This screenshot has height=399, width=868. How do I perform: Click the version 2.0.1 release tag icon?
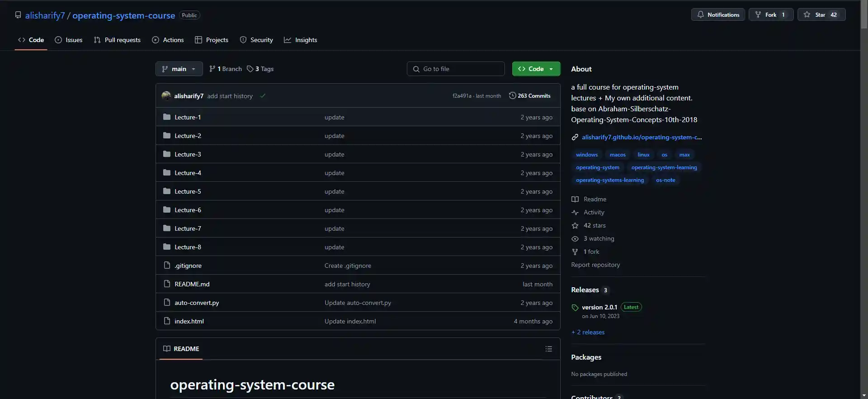tap(575, 308)
